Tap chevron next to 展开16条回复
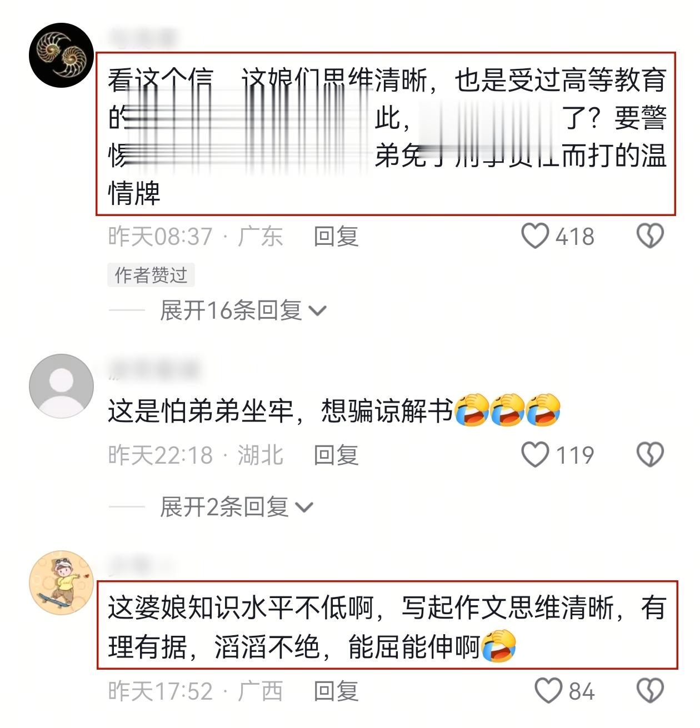Image resolution: width=700 pixels, height=728 pixels. pos(317,311)
